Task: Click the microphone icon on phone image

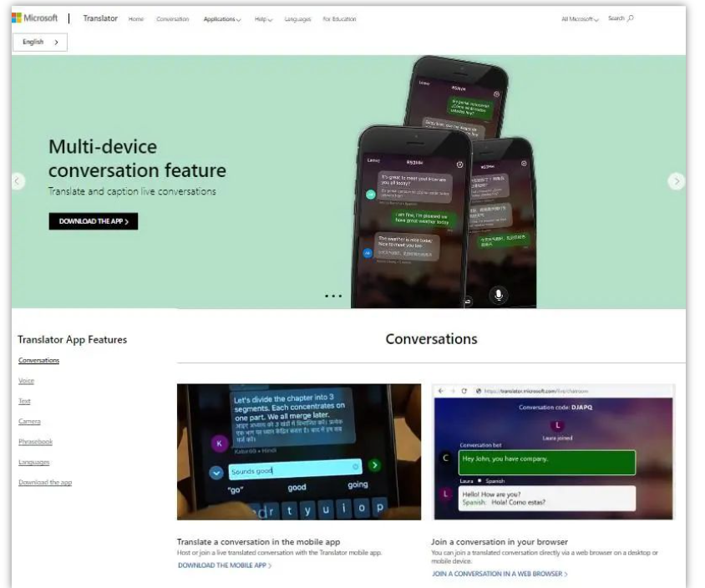Action: (499, 295)
